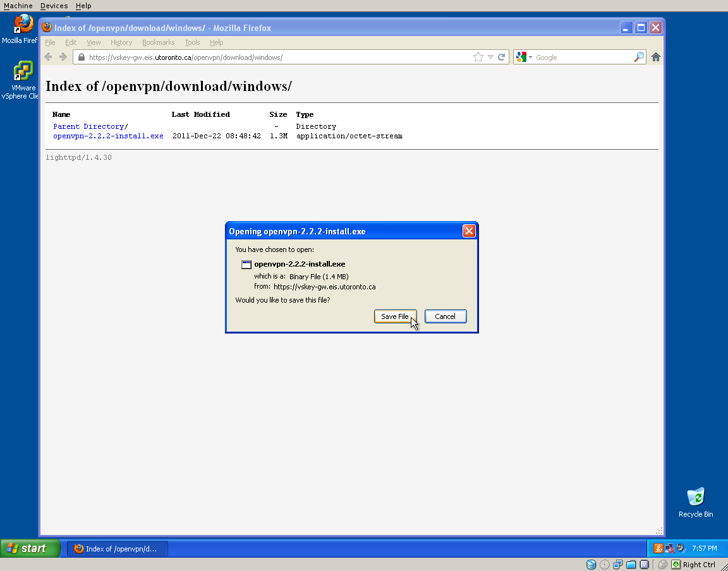Image resolution: width=728 pixels, height=571 pixels.
Task: Click the openvpn-2.2.2-install.exe link
Action: tap(108, 136)
